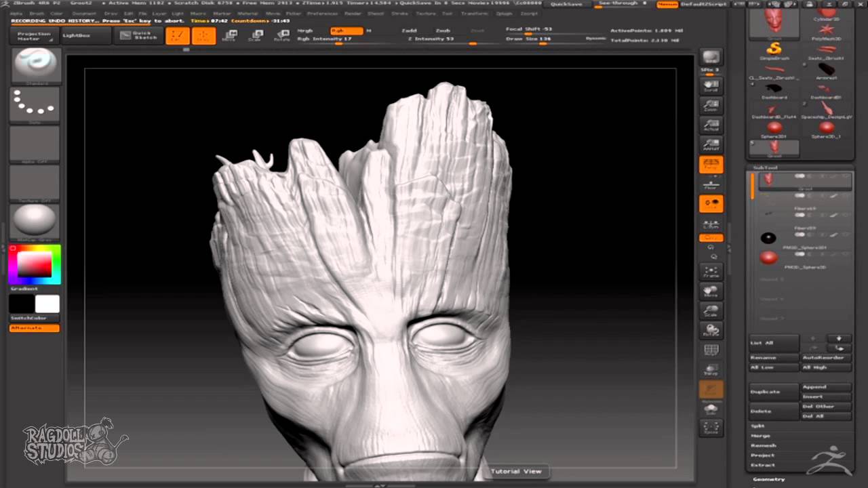Click the Duplicate subtool button
Viewport: 868px width, 488px height.
[x=774, y=392]
